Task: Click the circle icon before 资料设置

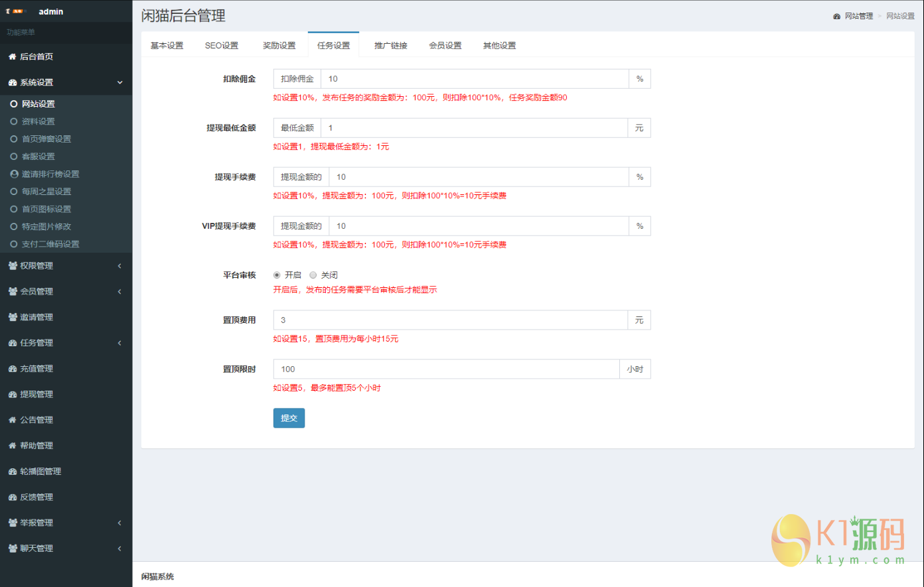Action: pyautogui.click(x=14, y=121)
